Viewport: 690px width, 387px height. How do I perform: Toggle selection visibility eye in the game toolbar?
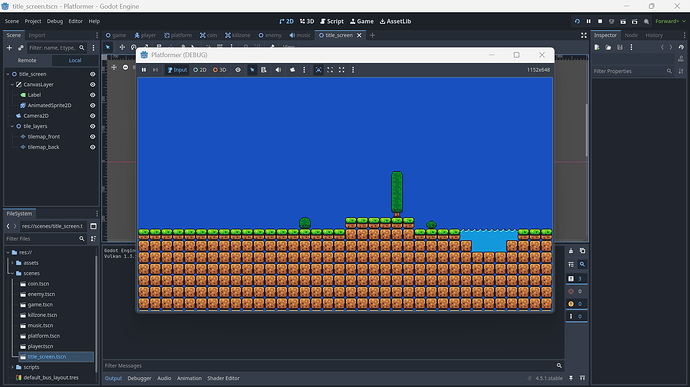pyautogui.click(x=238, y=70)
